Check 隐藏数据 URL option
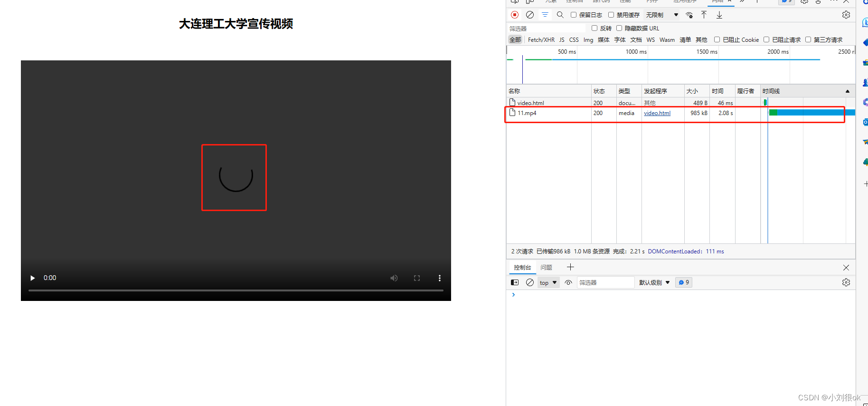This screenshot has width=868, height=406. click(619, 28)
